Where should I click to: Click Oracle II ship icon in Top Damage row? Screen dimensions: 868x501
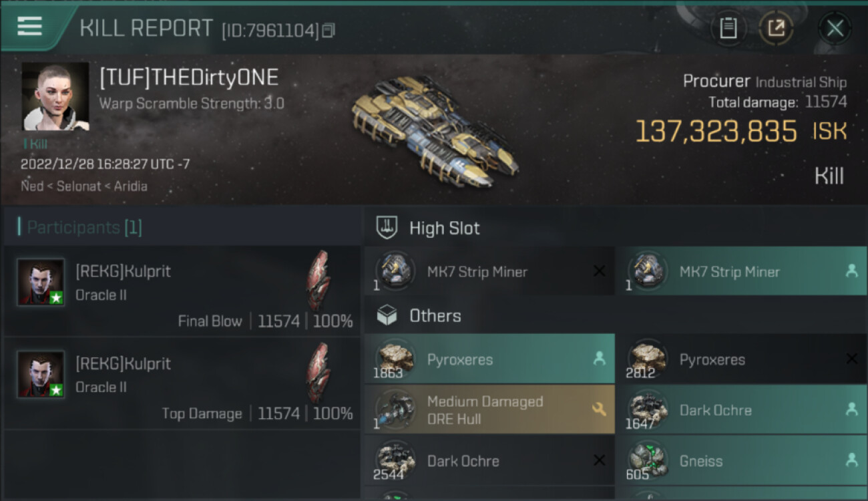click(x=318, y=373)
